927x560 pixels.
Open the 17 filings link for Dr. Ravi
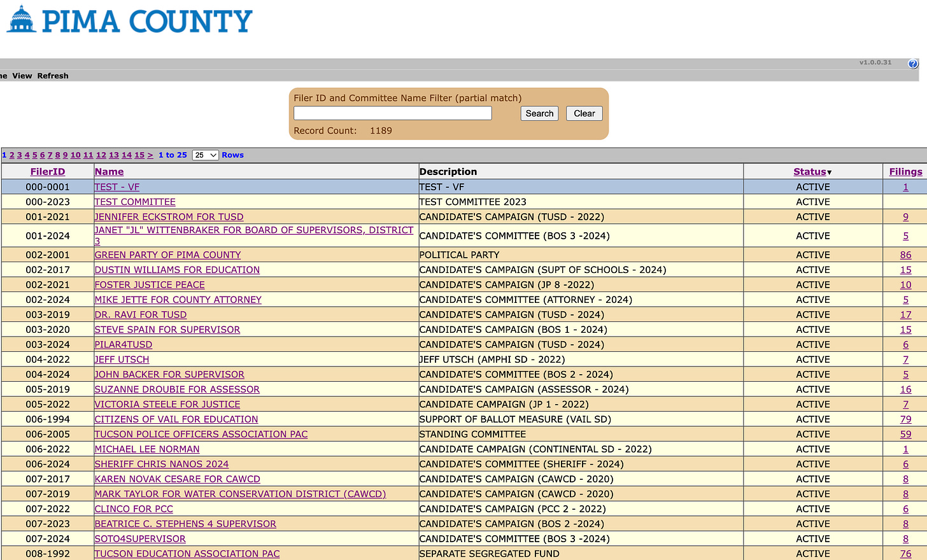[x=905, y=315]
